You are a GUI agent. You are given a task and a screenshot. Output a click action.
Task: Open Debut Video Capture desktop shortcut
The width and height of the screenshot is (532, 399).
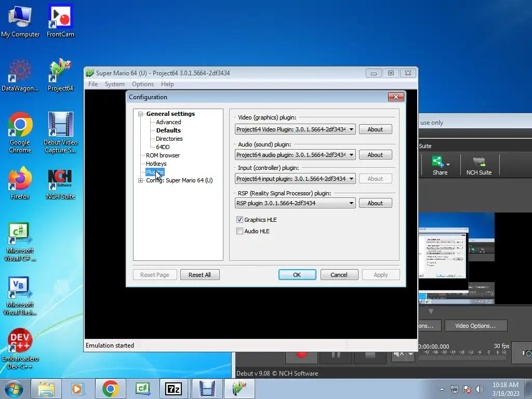coord(60,133)
